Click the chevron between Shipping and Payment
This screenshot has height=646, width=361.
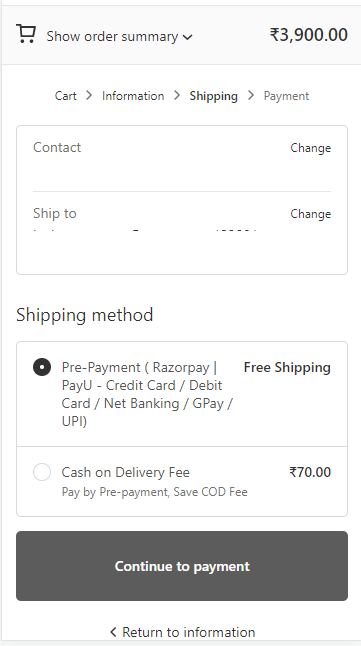click(x=251, y=96)
